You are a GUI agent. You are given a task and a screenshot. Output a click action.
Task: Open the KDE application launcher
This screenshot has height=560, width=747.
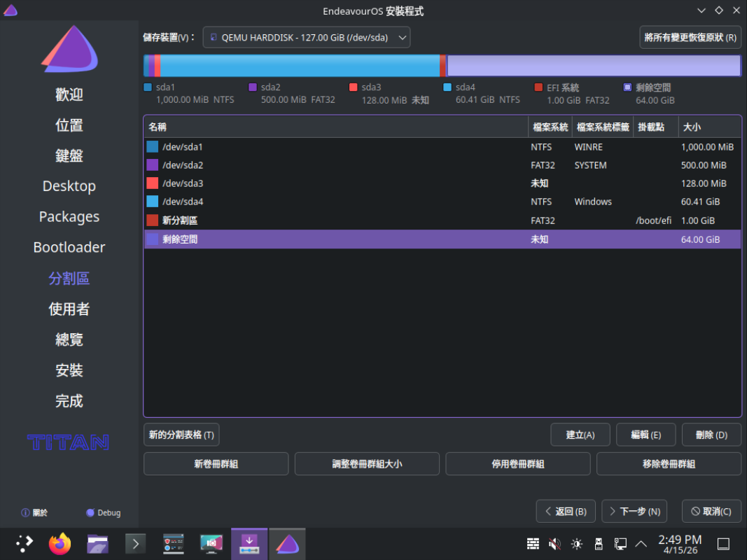click(x=24, y=543)
